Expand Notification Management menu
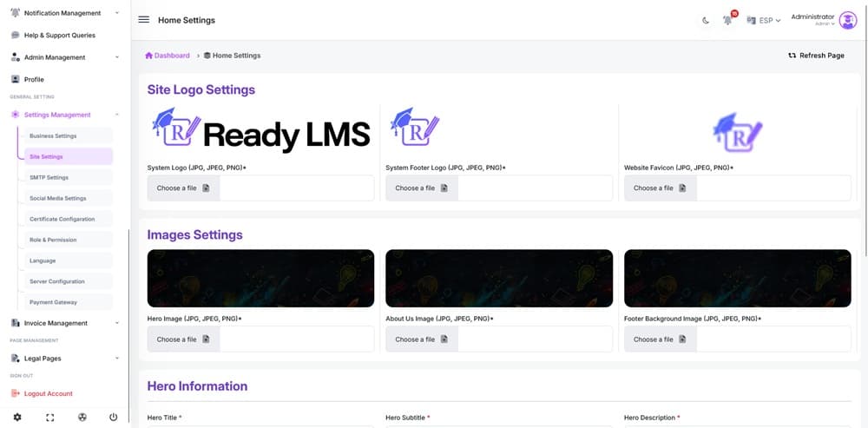The height and width of the screenshot is (428, 868). (x=65, y=13)
